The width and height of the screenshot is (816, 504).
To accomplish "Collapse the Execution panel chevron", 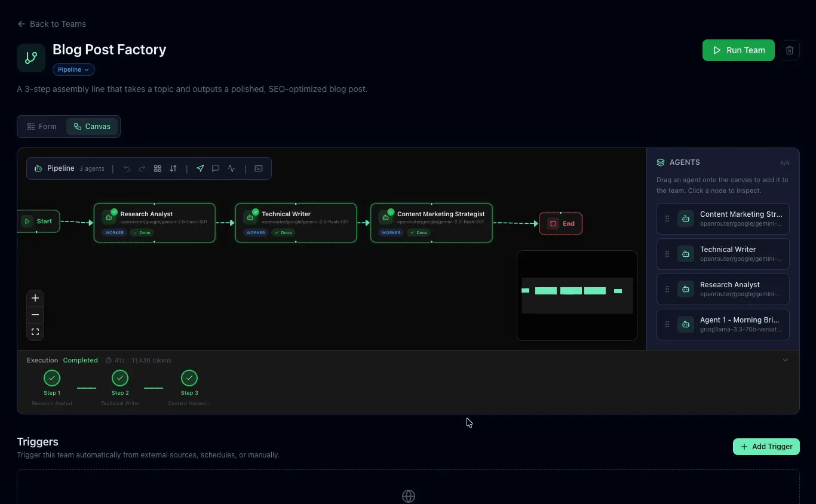I will [x=786, y=360].
